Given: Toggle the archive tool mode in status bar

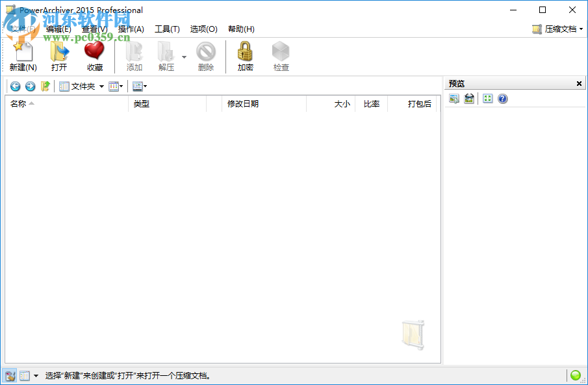Looking at the screenshot, I should click(x=9, y=375).
